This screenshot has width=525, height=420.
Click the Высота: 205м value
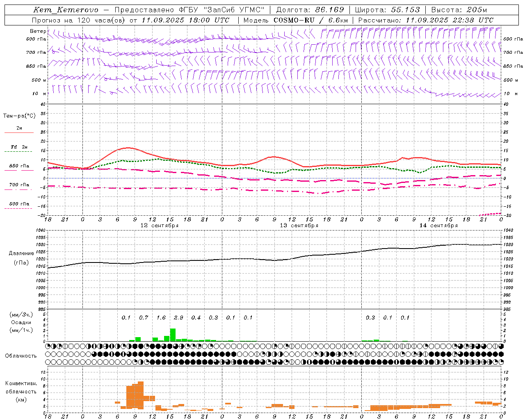tap(459, 10)
